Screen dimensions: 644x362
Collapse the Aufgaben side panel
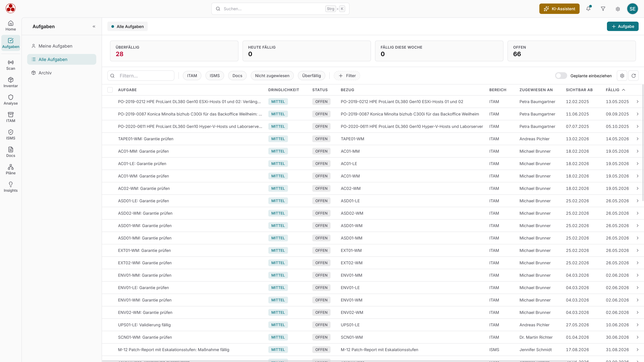tap(94, 26)
